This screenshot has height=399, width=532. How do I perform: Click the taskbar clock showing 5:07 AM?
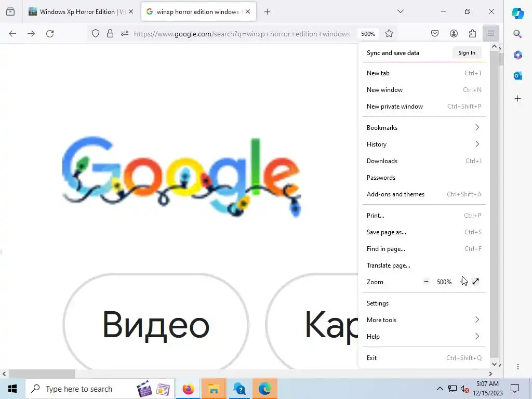click(x=487, y=389)
